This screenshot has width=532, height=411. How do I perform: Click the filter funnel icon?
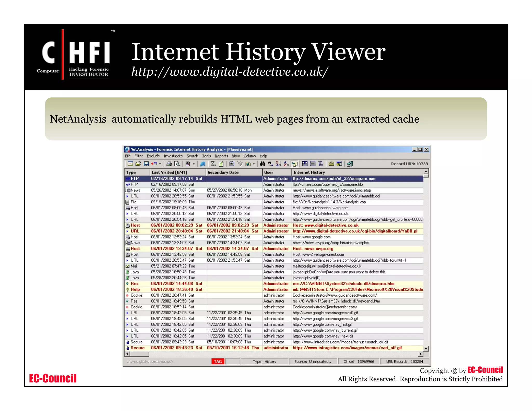(x=213, y=164)
